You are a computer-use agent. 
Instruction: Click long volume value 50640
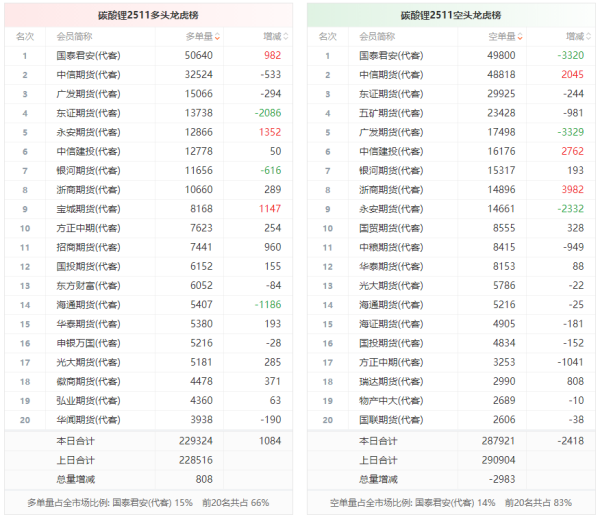(x=199, y=55)
